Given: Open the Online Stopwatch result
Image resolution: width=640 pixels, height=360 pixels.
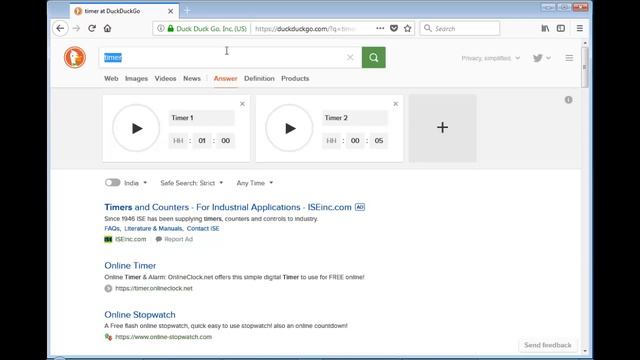Looking at the screenshot, I should [x=140, y=315].
